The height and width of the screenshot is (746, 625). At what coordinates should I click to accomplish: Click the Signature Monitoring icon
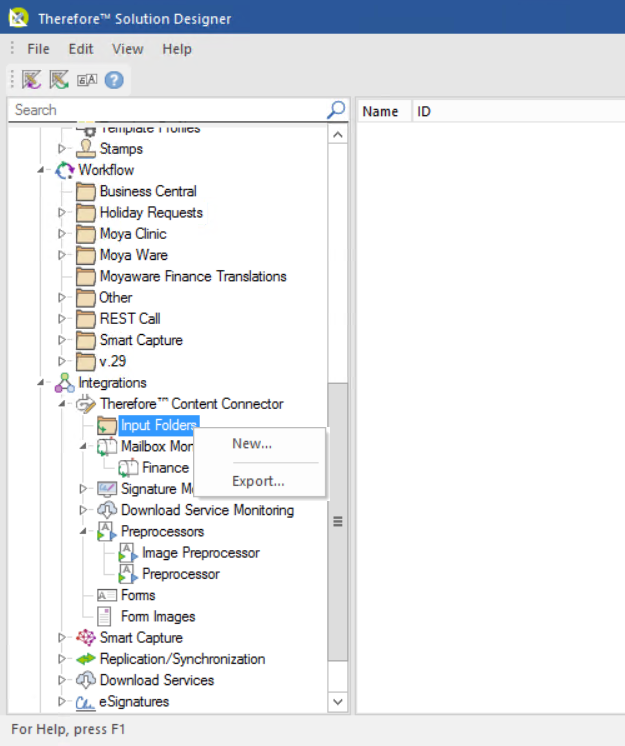pyautogui.click(x=107, y=489)
